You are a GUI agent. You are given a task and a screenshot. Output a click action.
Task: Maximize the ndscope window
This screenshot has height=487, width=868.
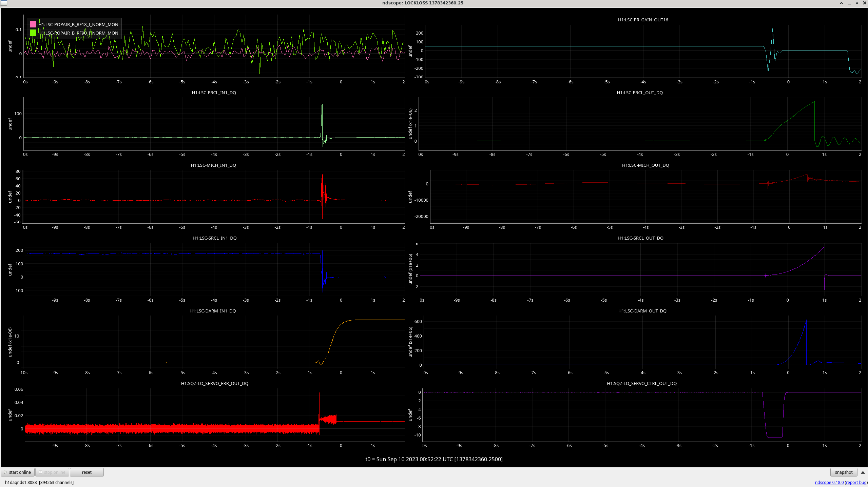click(856, 3)
